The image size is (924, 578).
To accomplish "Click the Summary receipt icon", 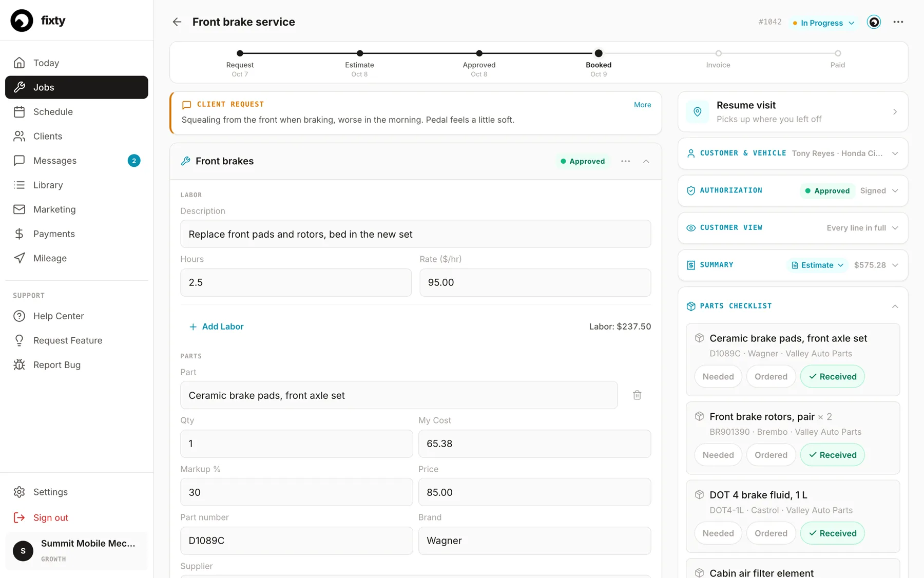I will click(691, 265).
